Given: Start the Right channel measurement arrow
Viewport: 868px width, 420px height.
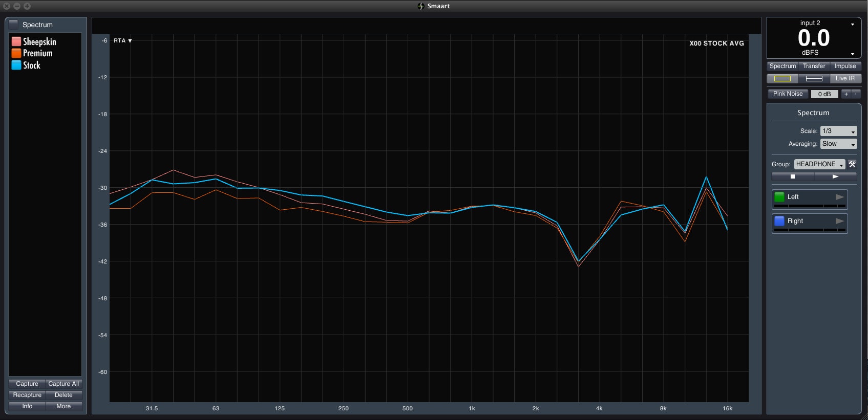Looking at the screenshot, I should [x=839, y=221].
